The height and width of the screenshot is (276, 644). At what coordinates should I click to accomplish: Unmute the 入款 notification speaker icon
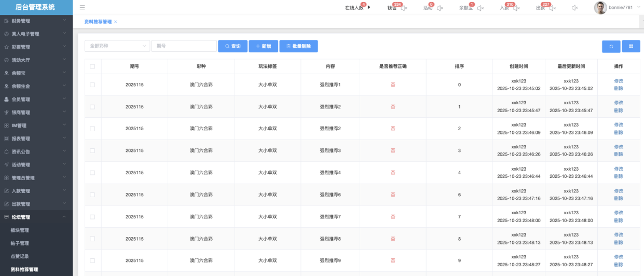[516, 8]
